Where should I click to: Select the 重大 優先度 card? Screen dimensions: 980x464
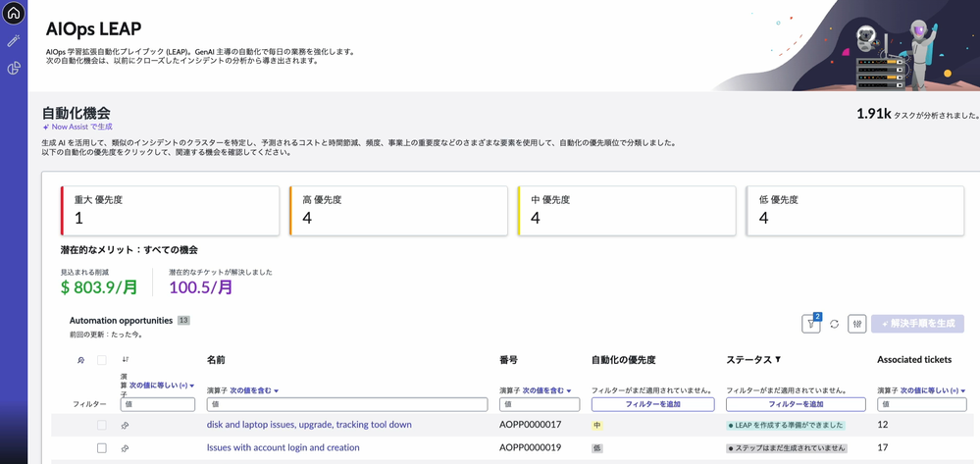coord(170,211)
